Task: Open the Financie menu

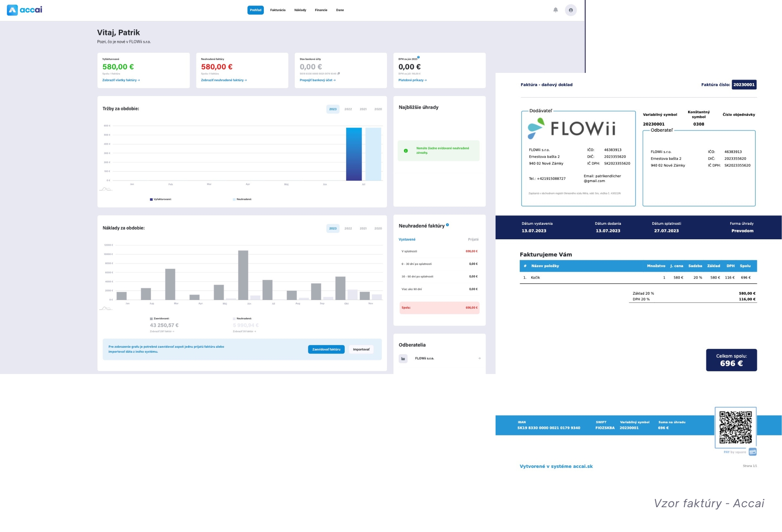Action: [x=321, y=10]
